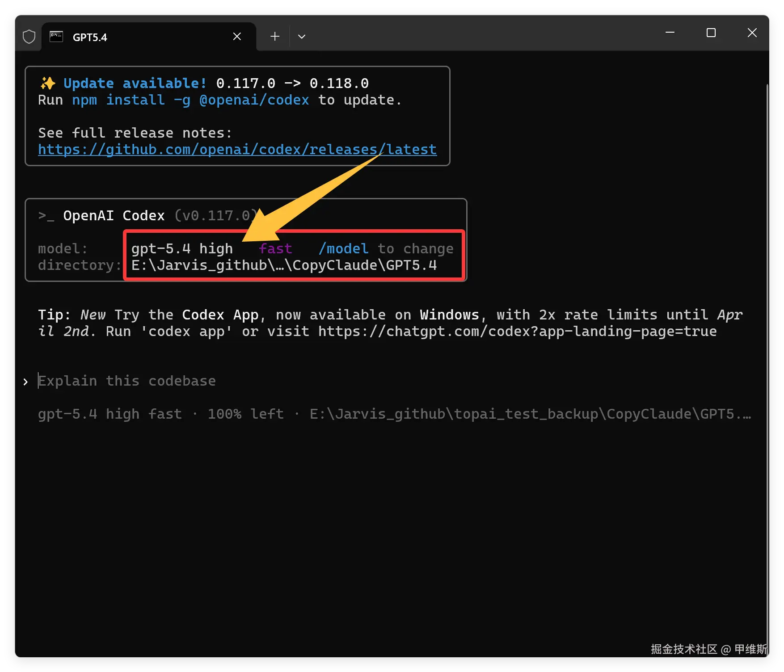Click the 'gpt-5.4 high' model value
784x672 pixels.
click(x=182, y=249)
